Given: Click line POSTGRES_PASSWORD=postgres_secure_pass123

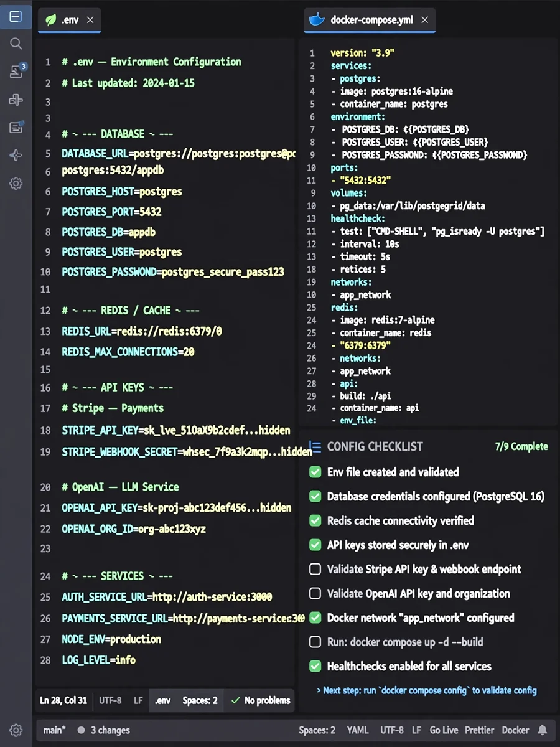Looking at the screenshot, I should [173, 272].
